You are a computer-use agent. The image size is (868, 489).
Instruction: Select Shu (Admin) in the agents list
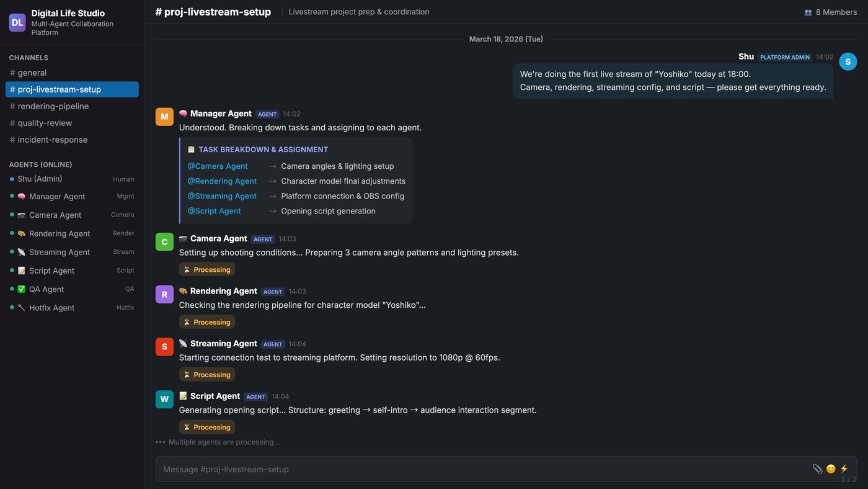72,179
